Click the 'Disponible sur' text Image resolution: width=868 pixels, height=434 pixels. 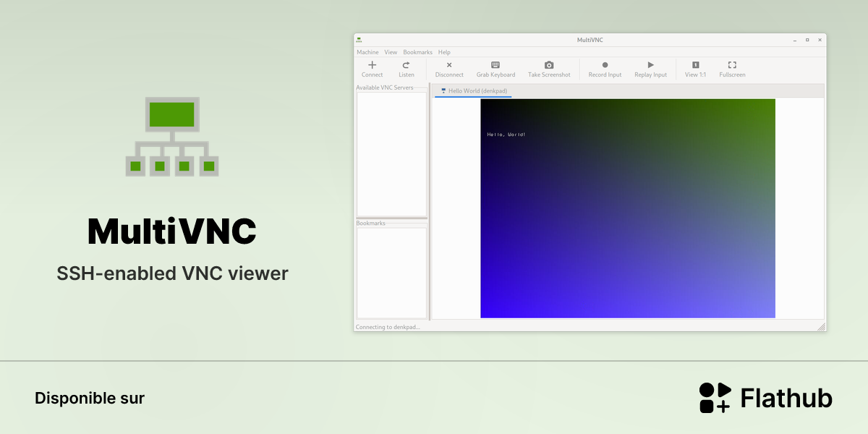click(x=90, y=398)
